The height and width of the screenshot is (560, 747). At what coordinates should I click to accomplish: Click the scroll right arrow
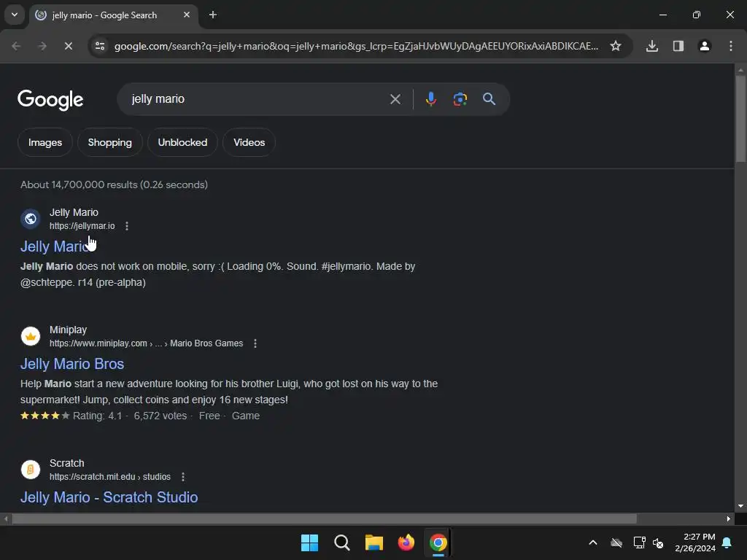tap(729, 518)
